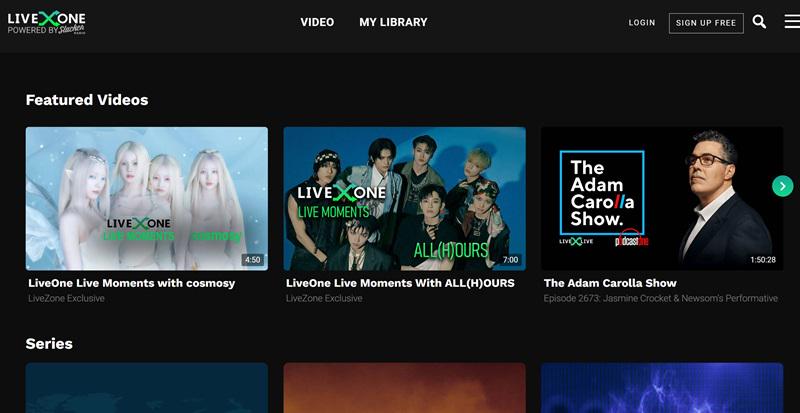Open the LiveOne logo home link

point(46,23)
